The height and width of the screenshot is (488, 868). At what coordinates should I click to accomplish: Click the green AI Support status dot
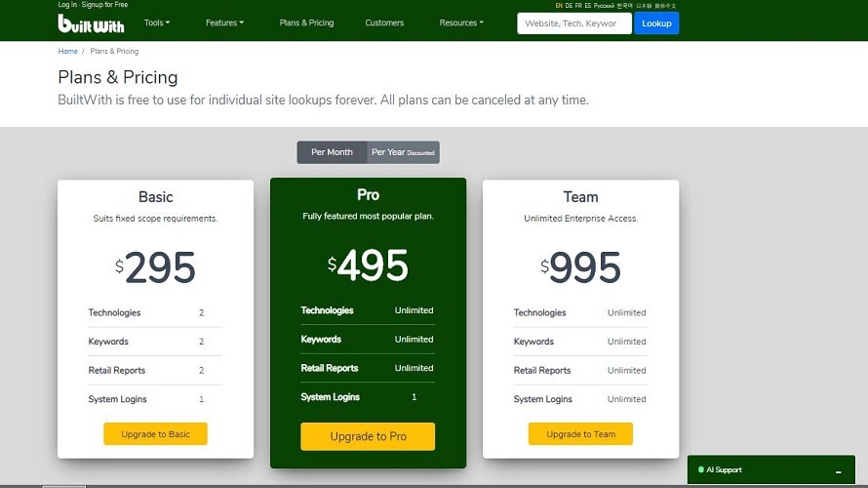(x=701, y=469)
